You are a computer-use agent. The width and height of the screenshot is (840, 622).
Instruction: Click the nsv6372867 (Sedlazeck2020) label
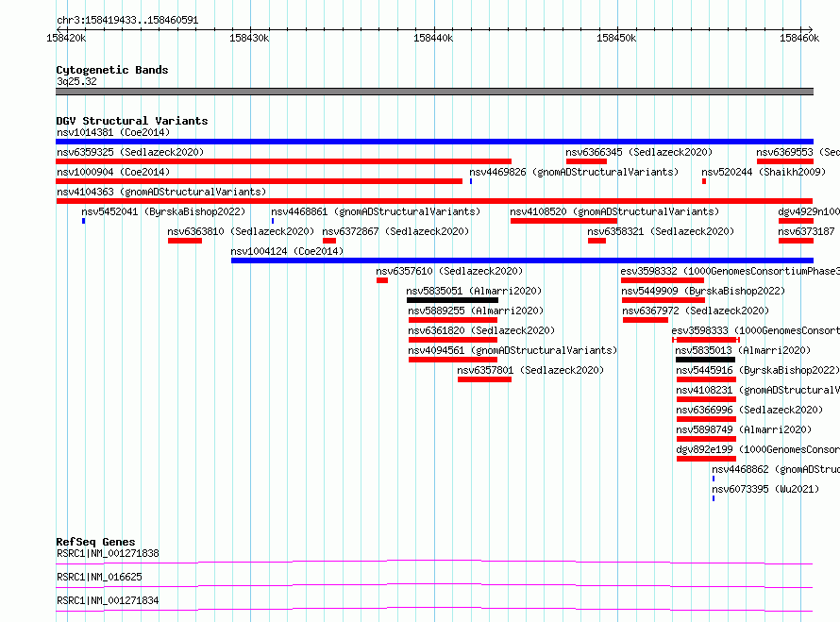395,231
